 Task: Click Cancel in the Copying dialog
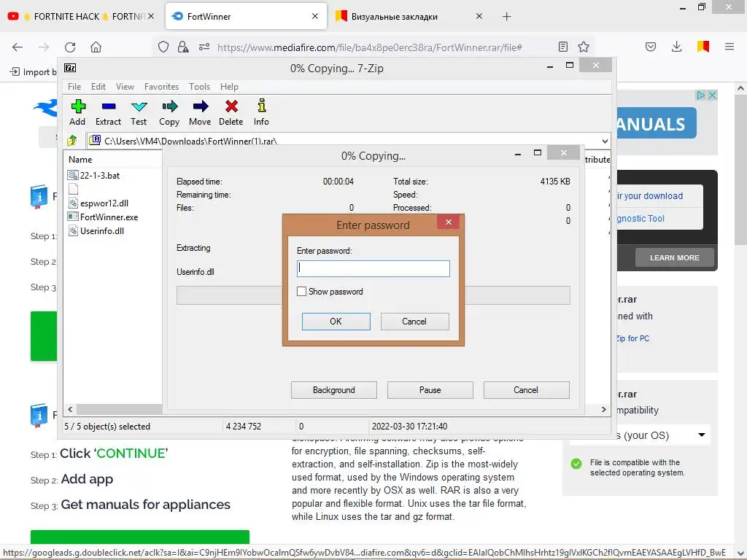[x=526, y=390]
